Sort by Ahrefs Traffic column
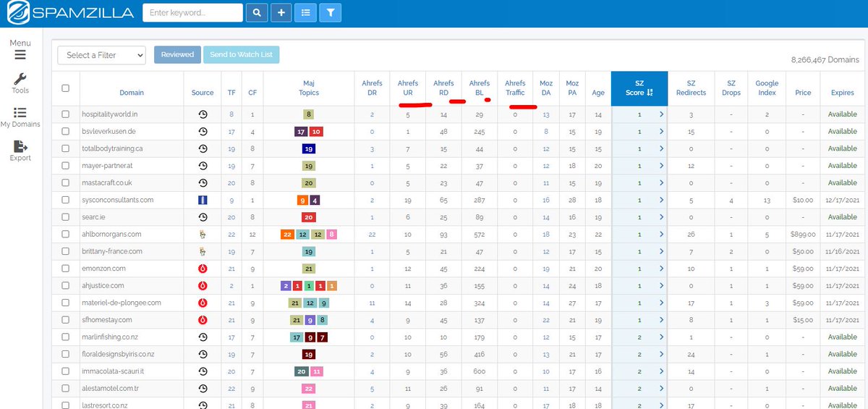This screenshot has width=868, height=409. tap(515, 88)
